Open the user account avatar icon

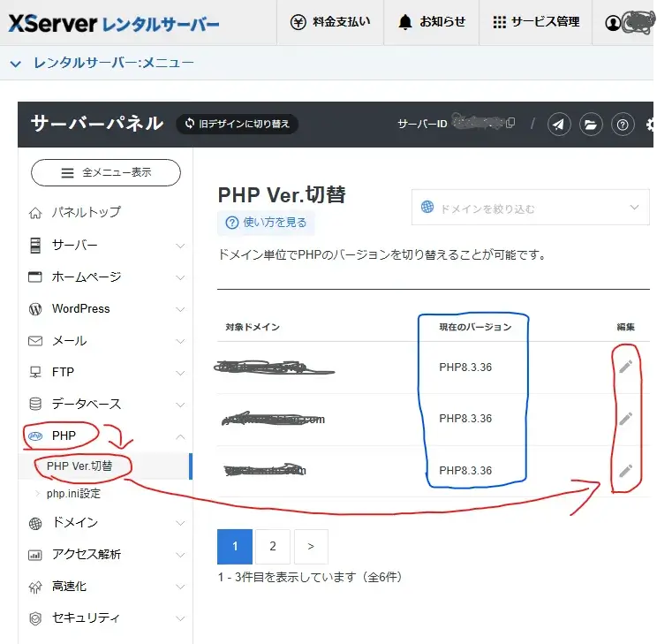point(613,23)
